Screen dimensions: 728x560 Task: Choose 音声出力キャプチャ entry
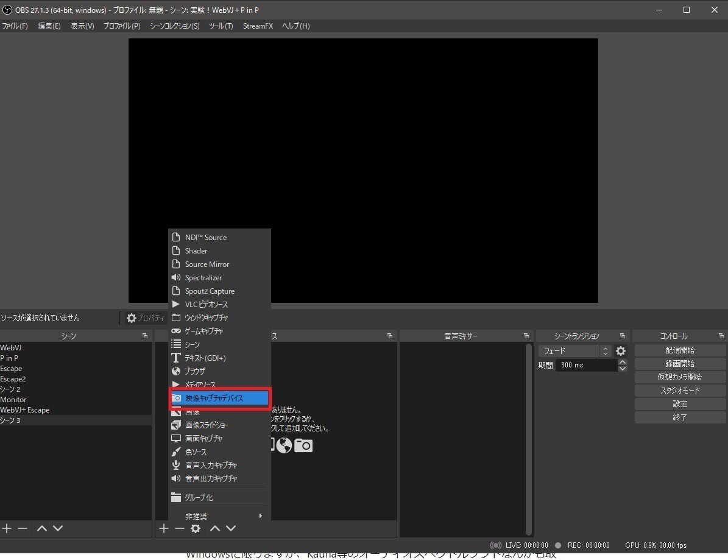[x=219, y=479]
